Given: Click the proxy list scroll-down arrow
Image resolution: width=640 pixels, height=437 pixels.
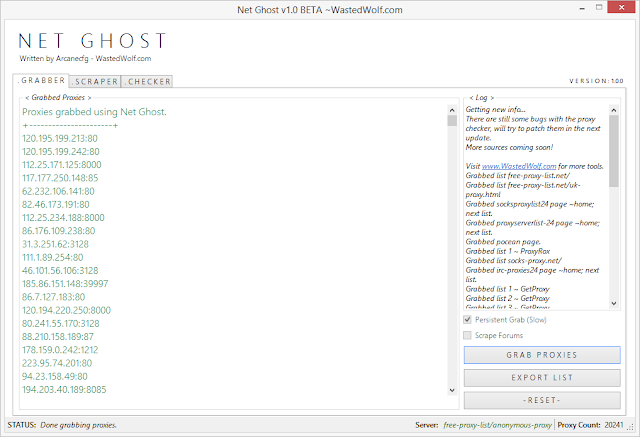Looking at the screenshot, I should pyautogui.click(x=452, y=390).
